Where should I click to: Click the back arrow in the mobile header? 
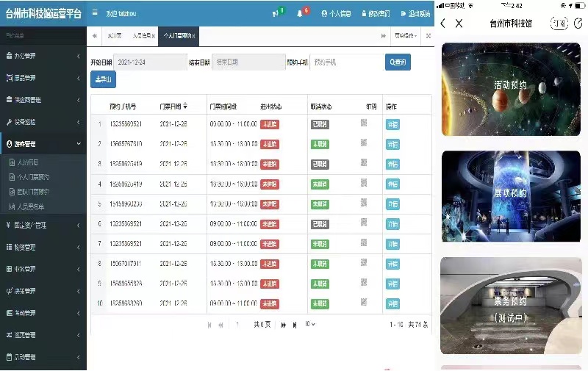[x=443, y=24]
